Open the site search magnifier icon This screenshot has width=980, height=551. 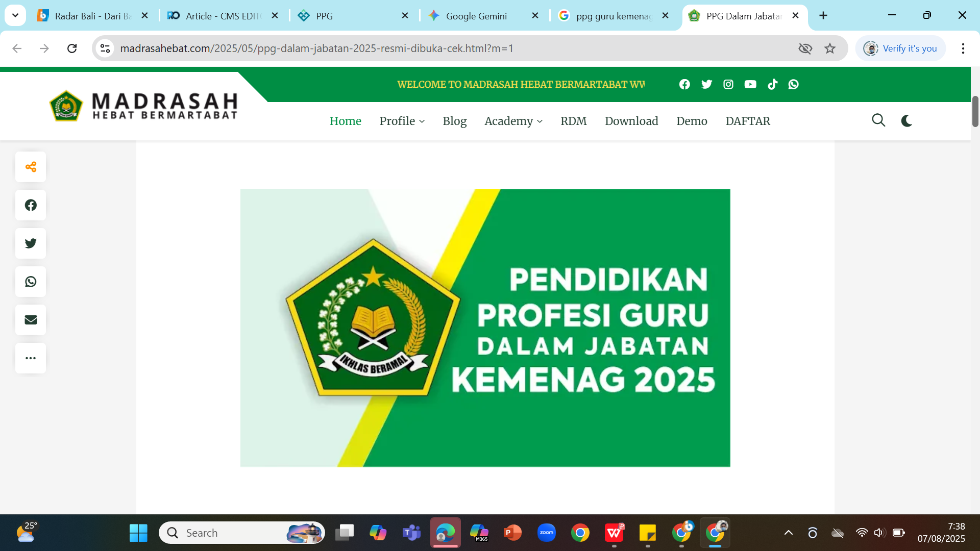(x=878, y=120)
